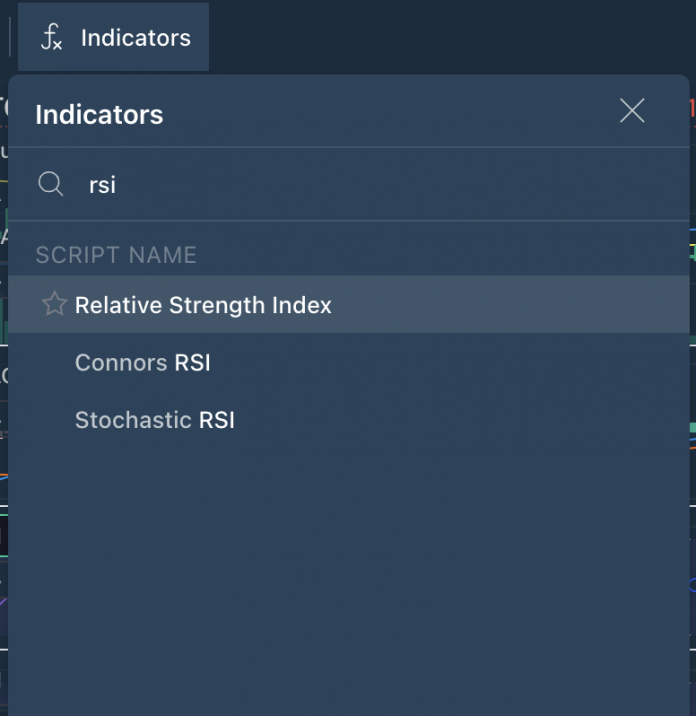Click the SCRIPT NAME column header

(116, 255)
